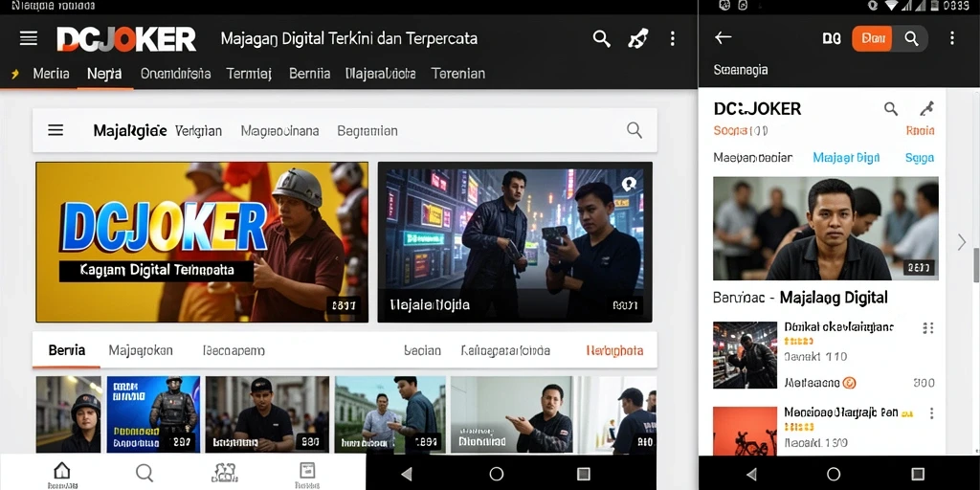Tap the group icon in the bottom navigation
This screenshot has width=980, height=490.
[x=224, y=473]
